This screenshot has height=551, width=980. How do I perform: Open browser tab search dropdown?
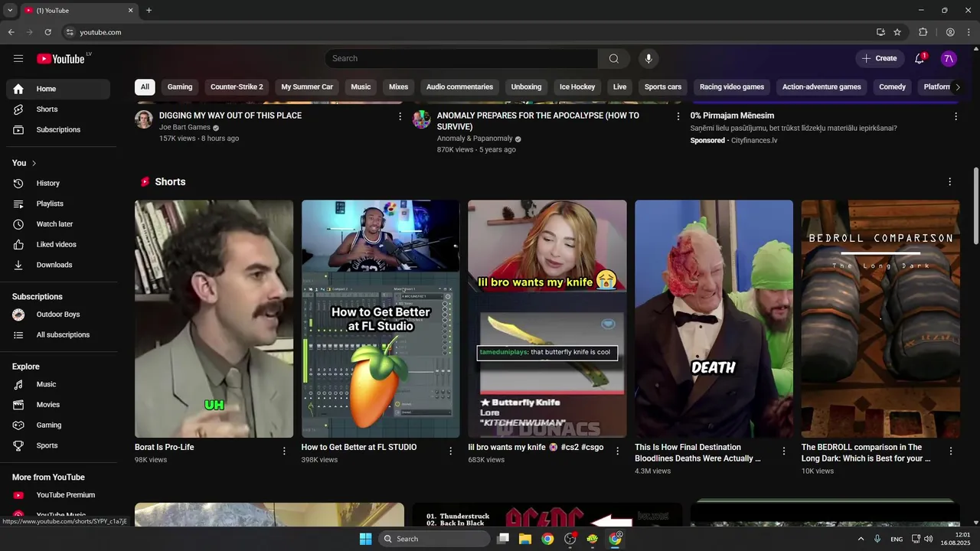click(x=10, y=11)
